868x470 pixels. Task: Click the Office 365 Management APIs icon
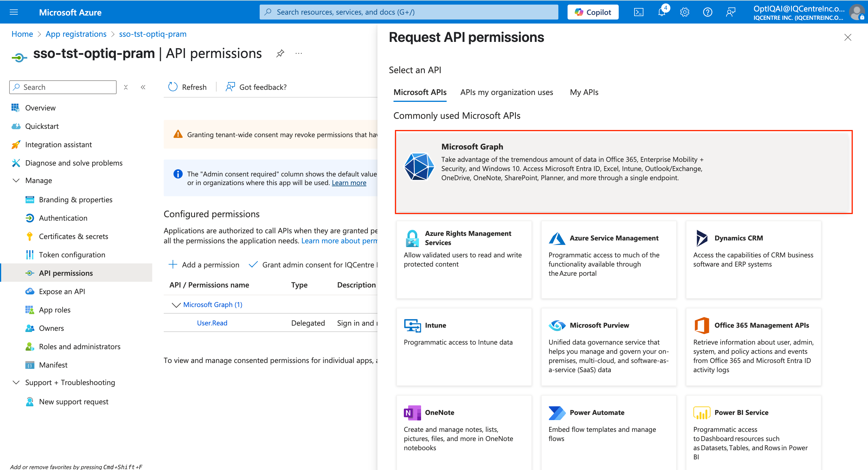[x=701, y=325]
